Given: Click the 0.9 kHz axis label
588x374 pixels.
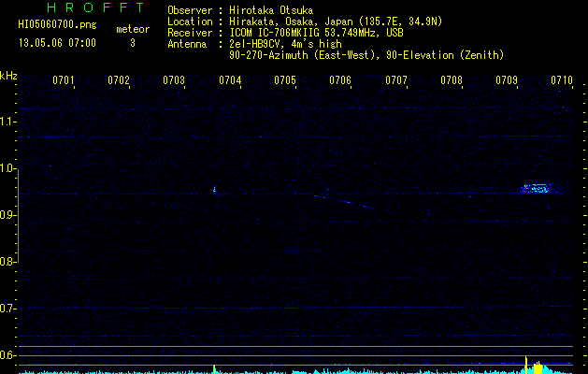Looking at the screenshot, I should (8, 215).
